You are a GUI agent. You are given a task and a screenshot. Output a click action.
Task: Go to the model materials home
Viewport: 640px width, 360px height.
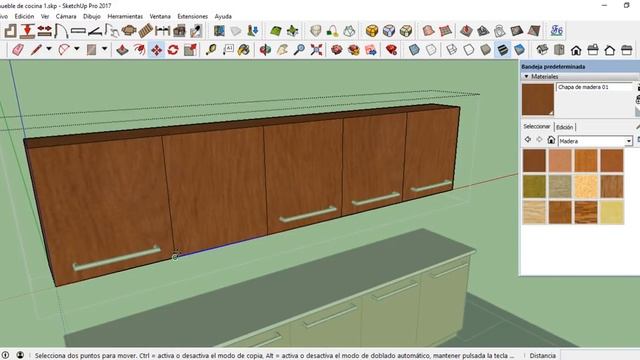[551, 140]
